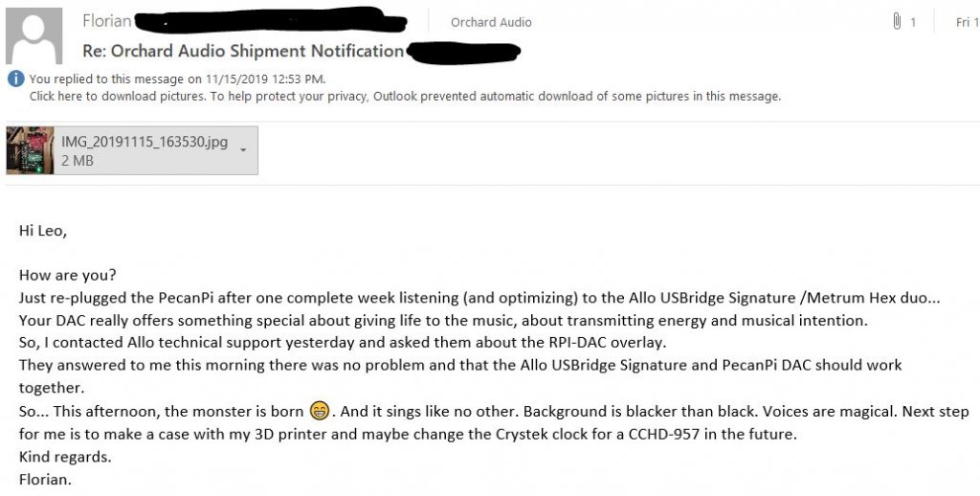Click the 'You replied to this message' notice
This screenshot has height=496, width=980.
pyautogui.click(x=177, y=79)
